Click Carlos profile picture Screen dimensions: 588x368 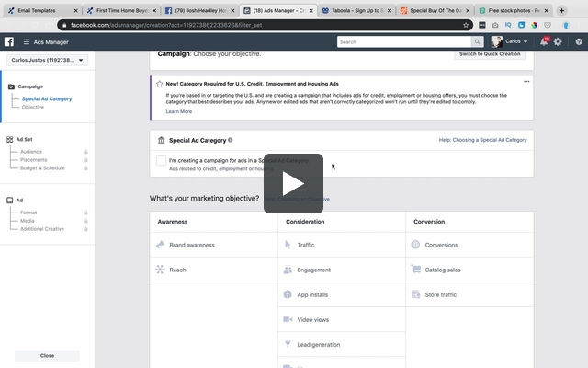[x=497, y=41]
